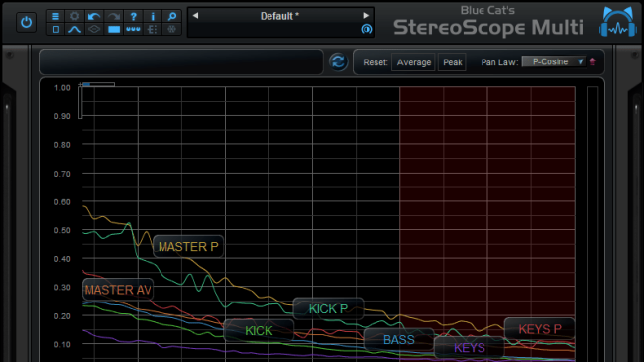Click the small blue zoom indicator above the graph
This screenshot has height=362, width=644.
[86, 84]
